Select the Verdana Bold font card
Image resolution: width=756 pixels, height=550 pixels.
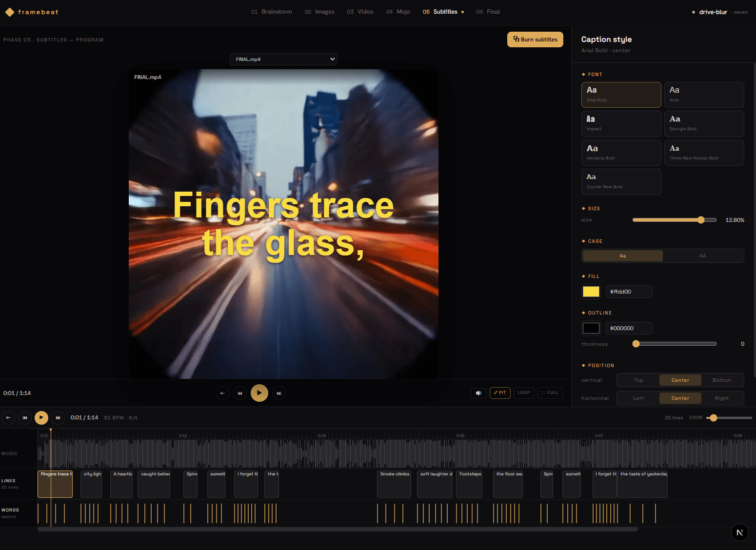coord(621,153)
